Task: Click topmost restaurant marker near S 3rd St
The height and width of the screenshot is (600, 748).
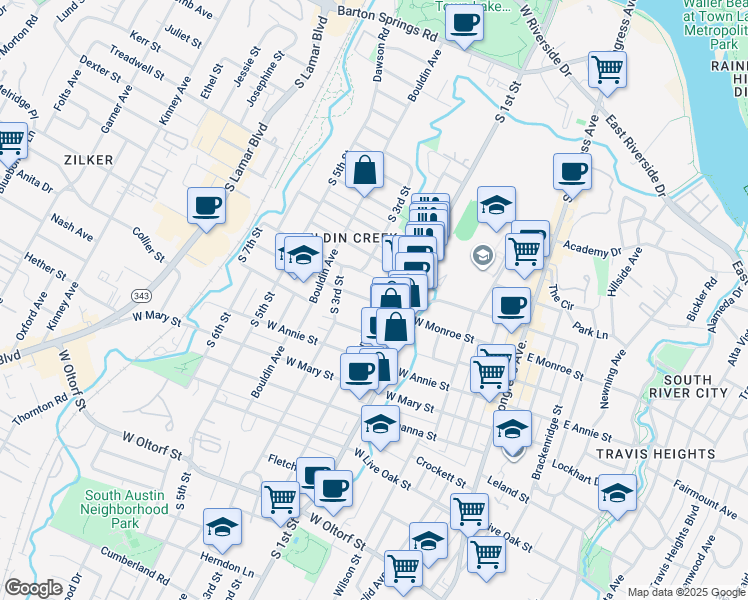Action: coord(430,200)
